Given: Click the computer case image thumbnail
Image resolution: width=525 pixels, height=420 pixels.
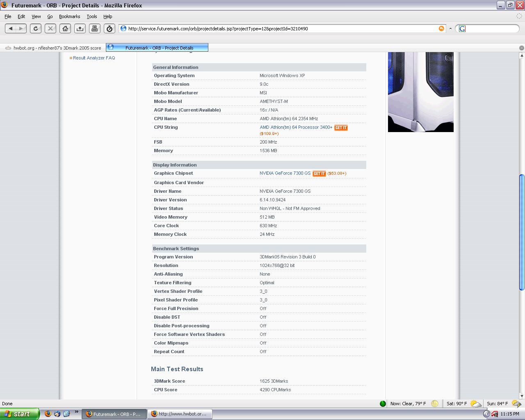Looking at the screenshot, I should coord(421,92).
